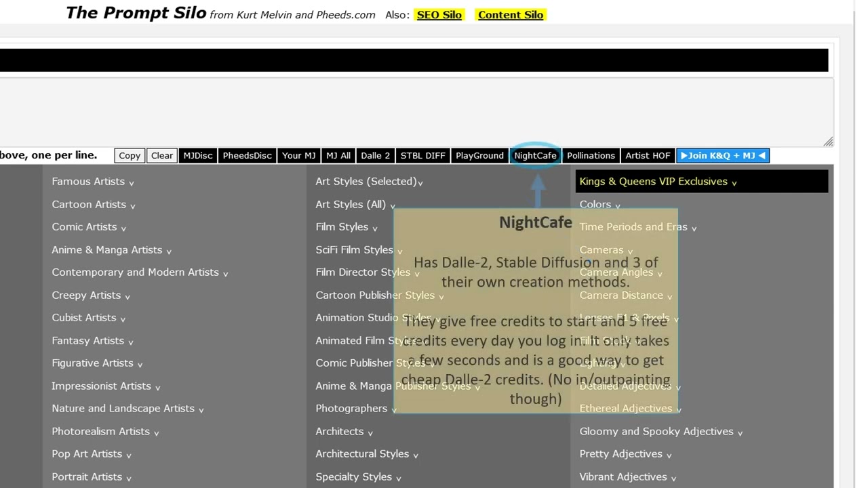
Task: Expand the Architects list
Action: coord(344,432)
